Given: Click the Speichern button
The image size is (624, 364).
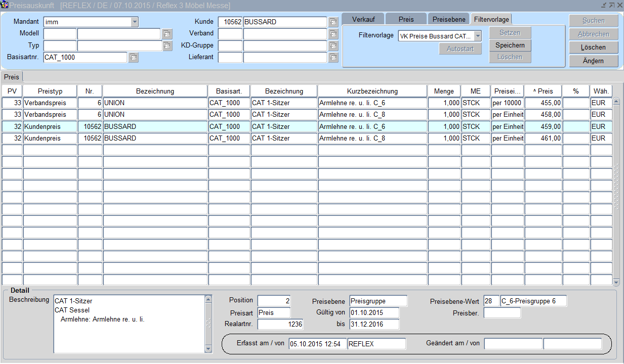Looking at the screenshot, I should (510, 45).
